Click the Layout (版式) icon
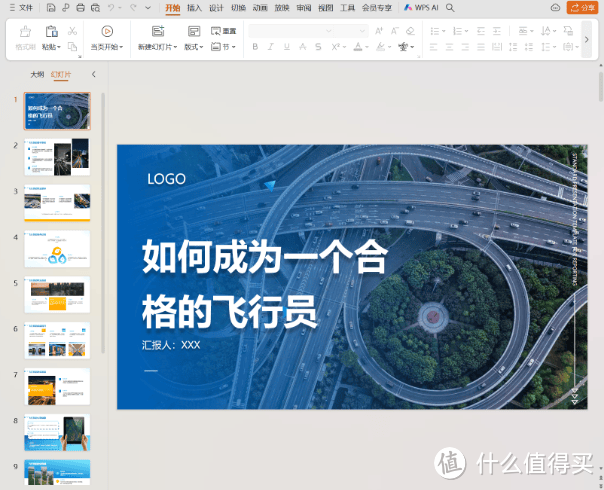Viewport: 604px width, 490px height. [x=194, y=31]
